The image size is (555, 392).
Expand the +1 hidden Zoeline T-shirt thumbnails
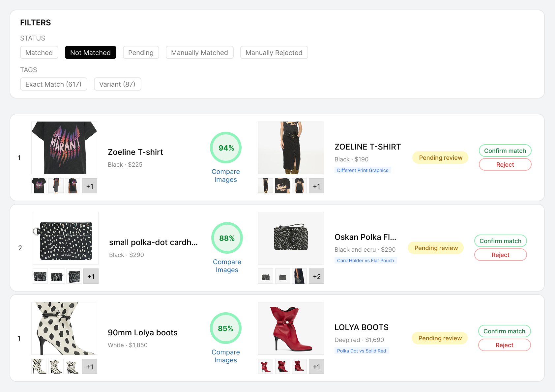(x=89, y=186)
